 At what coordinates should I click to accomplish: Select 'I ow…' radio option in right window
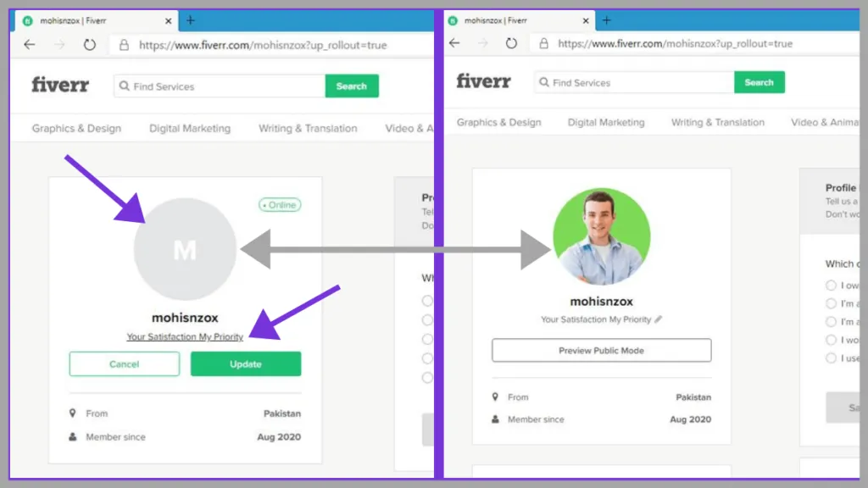click(x=831, y=286)
